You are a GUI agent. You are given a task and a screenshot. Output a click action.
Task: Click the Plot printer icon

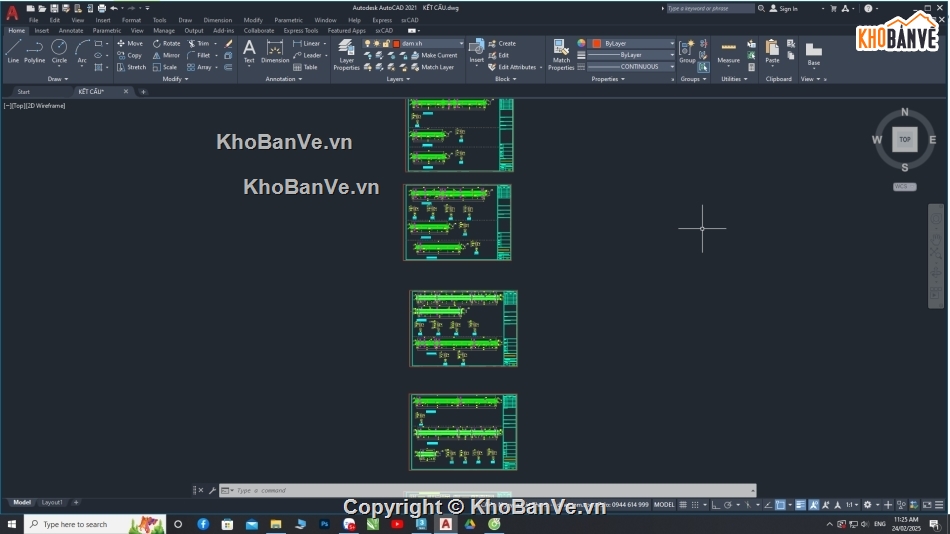pos(102,8)
